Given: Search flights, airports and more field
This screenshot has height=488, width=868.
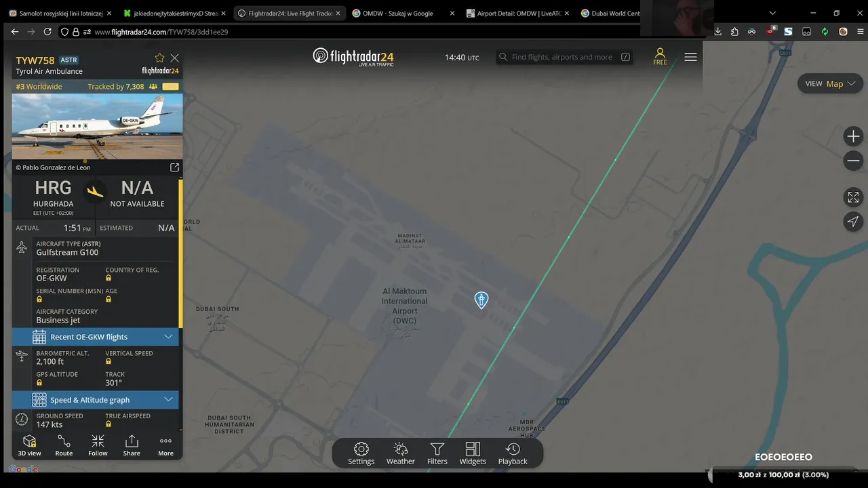Looking at the screenshot, I should point(565,57).
